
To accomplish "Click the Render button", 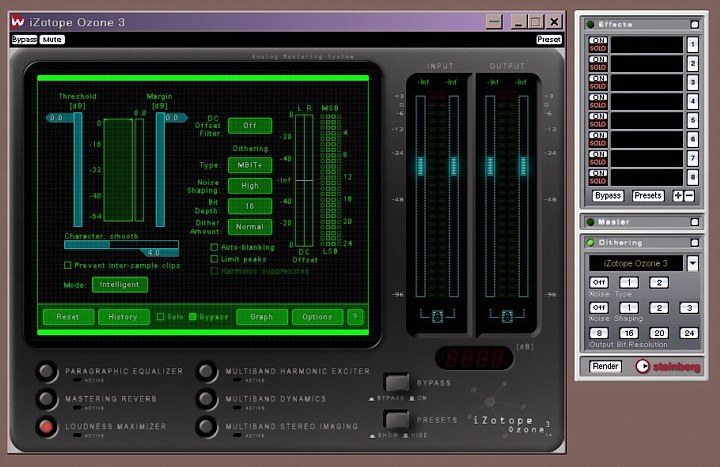I will coord(605,366).
